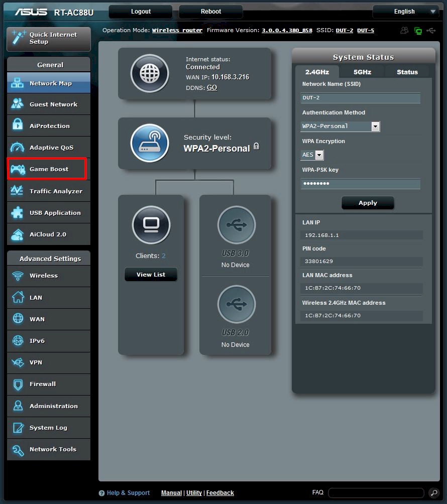Click the PIN code value 33801629

pyautogui.click(x=319, y=262)
